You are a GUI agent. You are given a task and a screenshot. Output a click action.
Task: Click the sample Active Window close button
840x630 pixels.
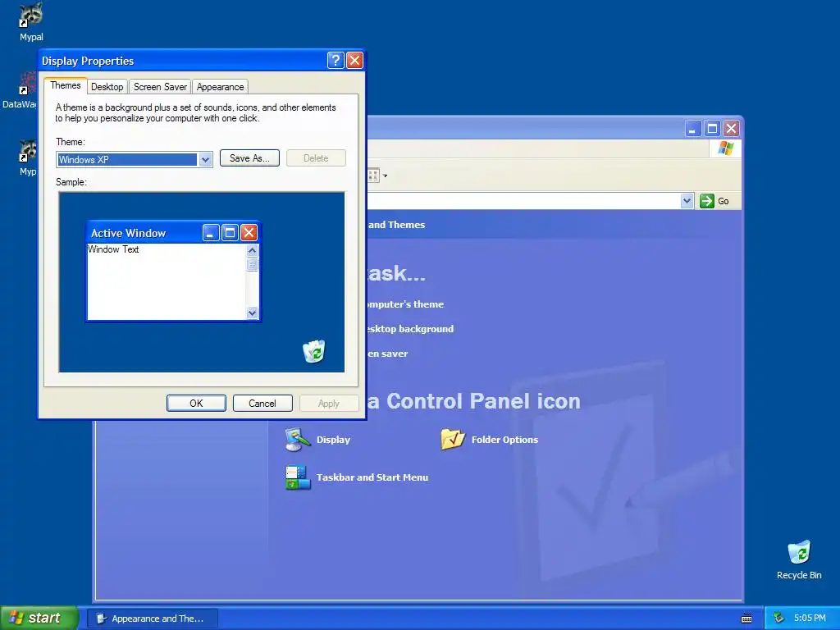(x=249, y=232)
